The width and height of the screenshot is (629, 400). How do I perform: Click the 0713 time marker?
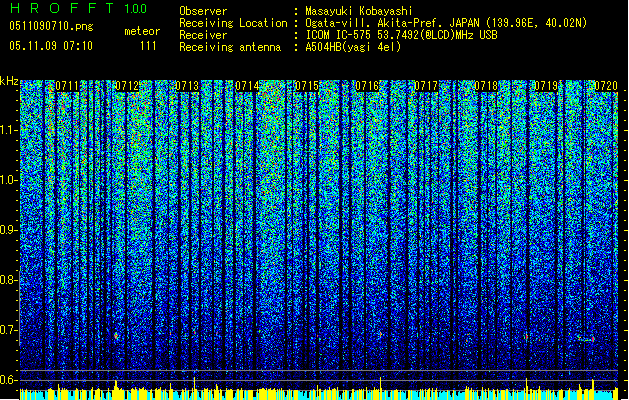[187, 86]
